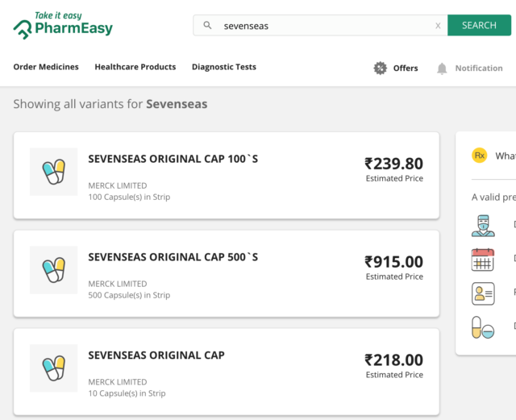
Task: Click the Offers gear badge icon
Action: tap(381, 69)
